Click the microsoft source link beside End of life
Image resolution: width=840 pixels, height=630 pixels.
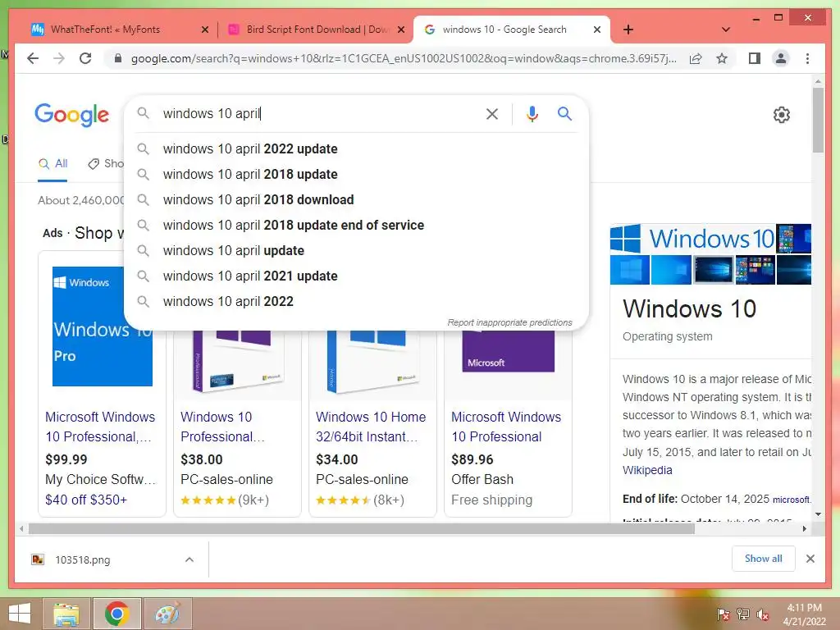(x=792, y=500)
